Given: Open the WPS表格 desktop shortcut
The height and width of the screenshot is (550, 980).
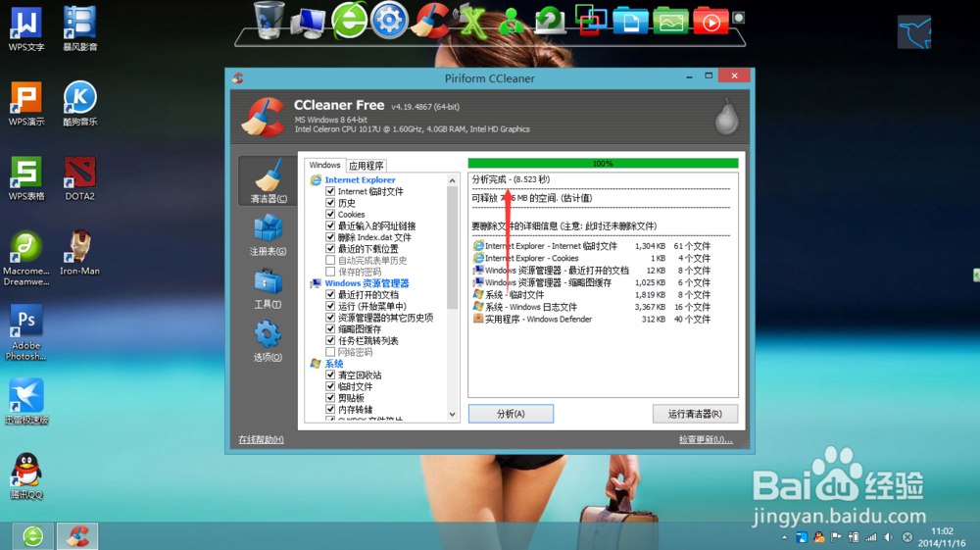Looking at the screenshot, I should click(26, 178).
